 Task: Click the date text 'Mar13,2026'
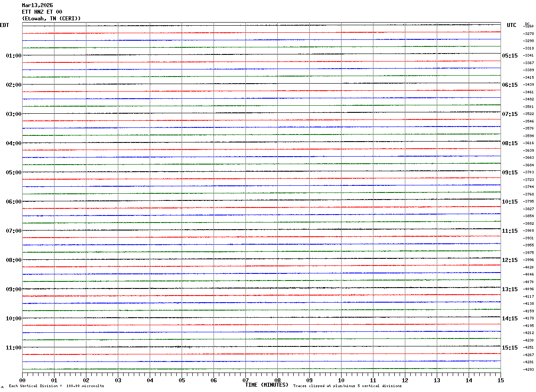(x=37, y=5)
